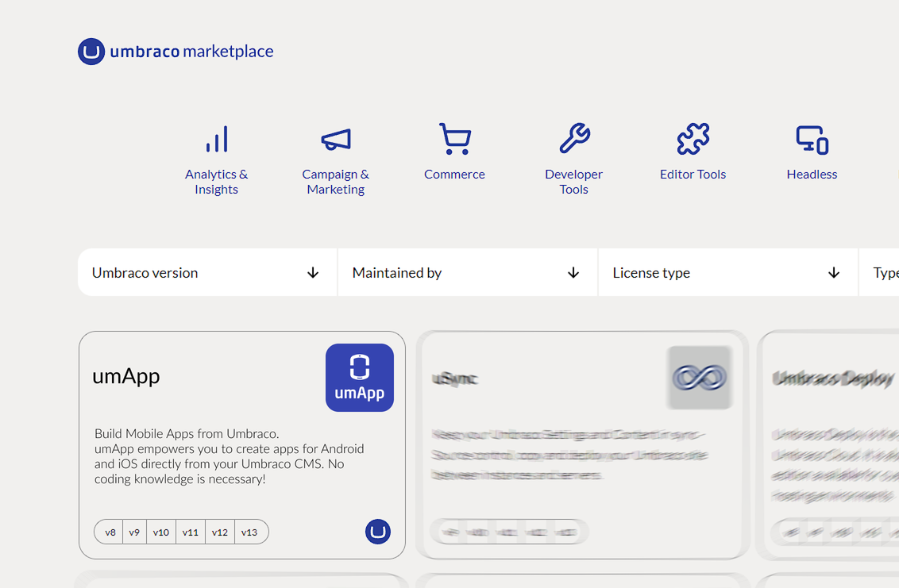
Task: Click the v12 version tag on umApp
Action: coord(220,532)
